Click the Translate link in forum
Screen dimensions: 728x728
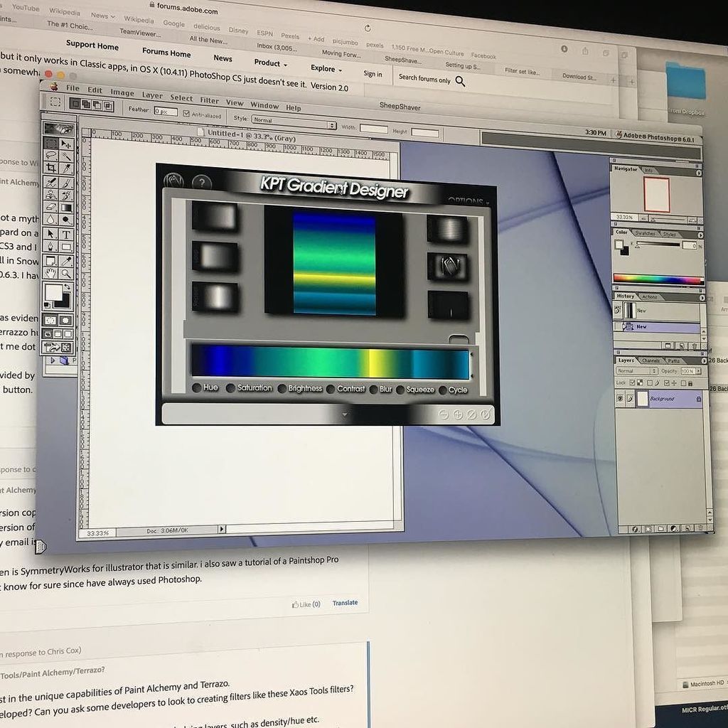[345, 603]
